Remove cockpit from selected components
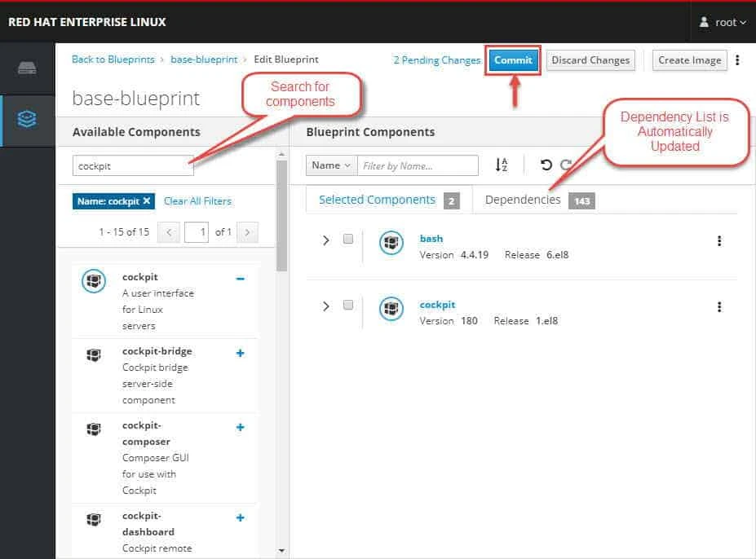Image resolution: width=756 pixels, height=559 pixels. tap(239, 277)
